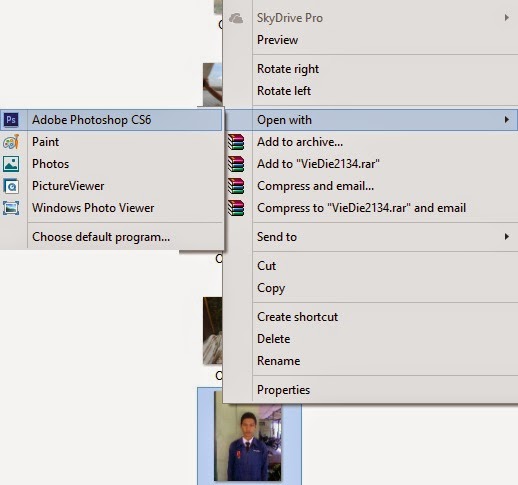Click the Photoshop Ps icon
This screenshot has height=485, width=518.
click(x=11, y=120)
